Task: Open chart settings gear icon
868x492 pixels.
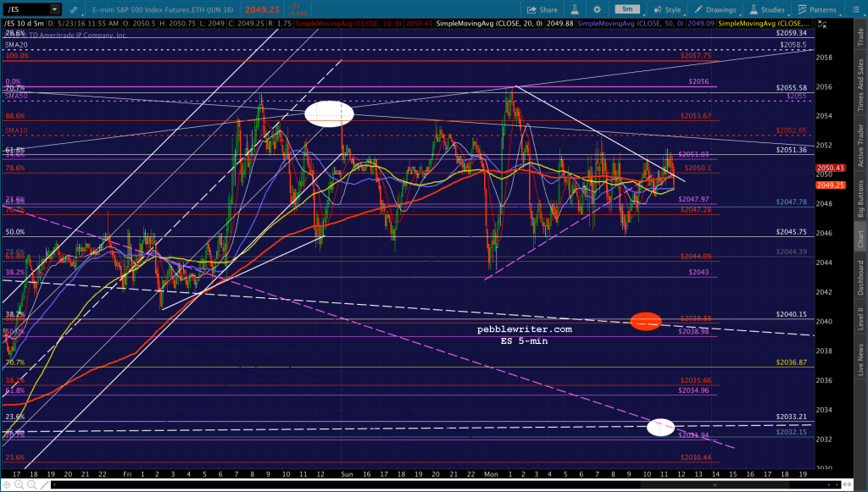Action: coord(597,9)
